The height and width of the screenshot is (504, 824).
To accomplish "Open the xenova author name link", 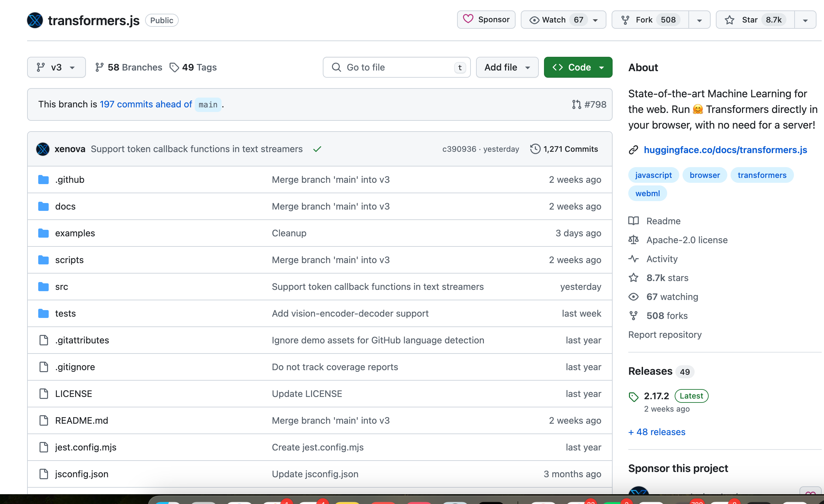I will pos(70,149).
